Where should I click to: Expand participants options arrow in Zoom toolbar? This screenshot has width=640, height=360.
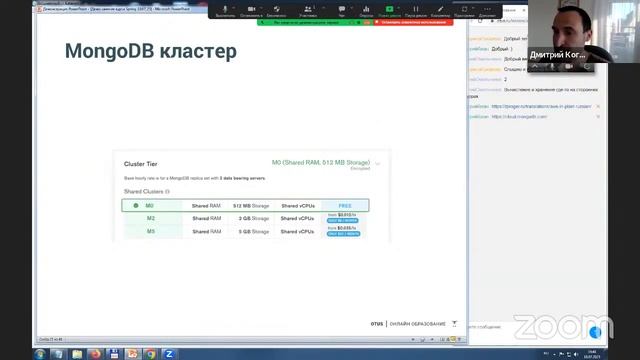pos(324,7)
